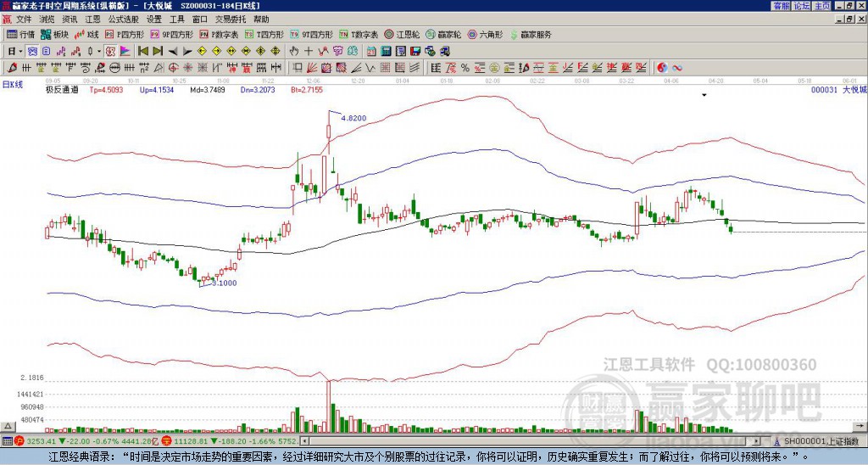
Task: Click the colored flag icon
Action: click(125, 52)
